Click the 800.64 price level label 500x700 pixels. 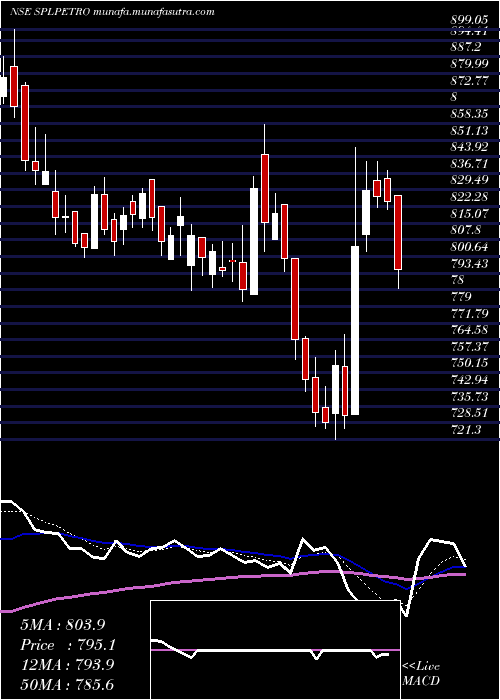(470, 247)
